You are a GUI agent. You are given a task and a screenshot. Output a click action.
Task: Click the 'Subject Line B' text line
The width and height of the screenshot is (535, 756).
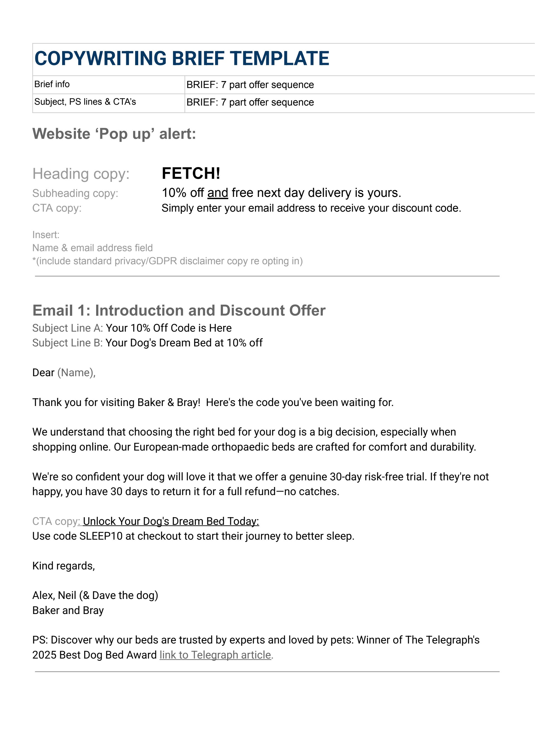(x=147, y=343)
